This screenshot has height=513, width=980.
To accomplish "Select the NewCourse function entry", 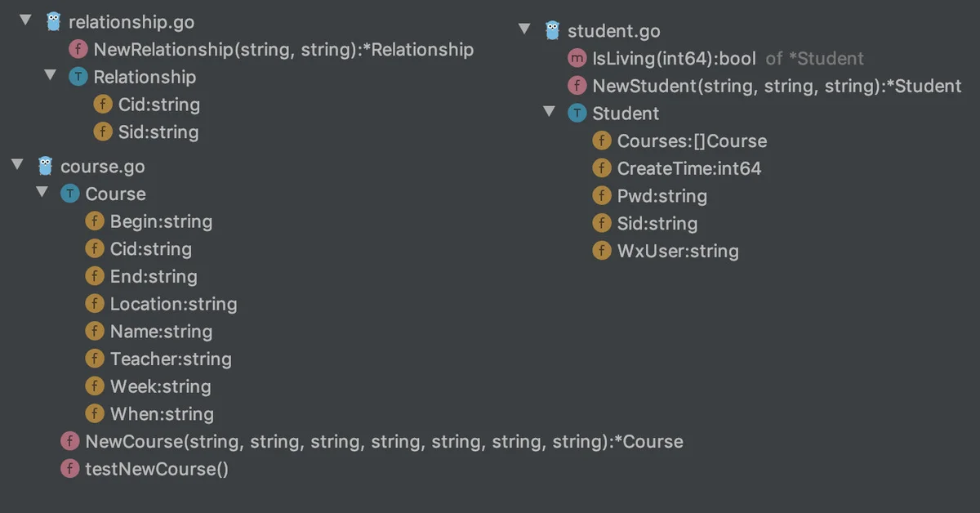I will click(372, 442).
